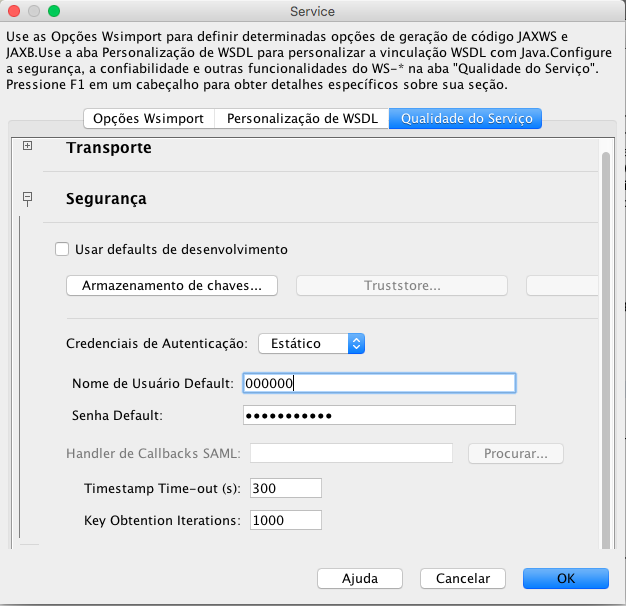
Task: Click into the Senha Default password field
Action: (x=379, y=415)
